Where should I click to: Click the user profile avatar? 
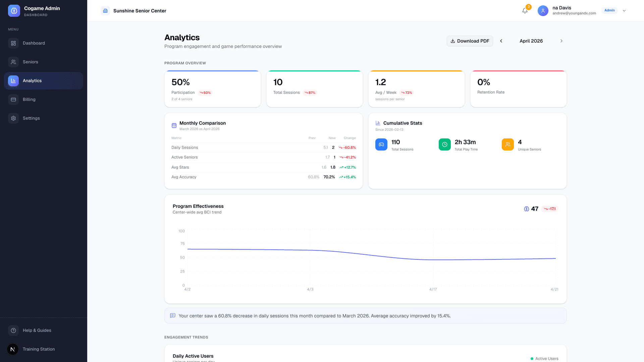pos(543,10)
